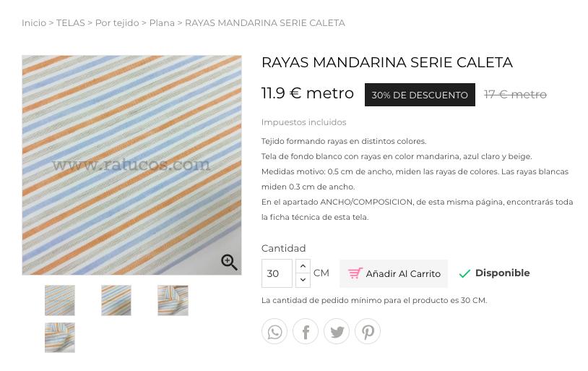Open Plana breadcrumb category
The height and width of the screenshot is (371, 588).
tap(162, 23)
